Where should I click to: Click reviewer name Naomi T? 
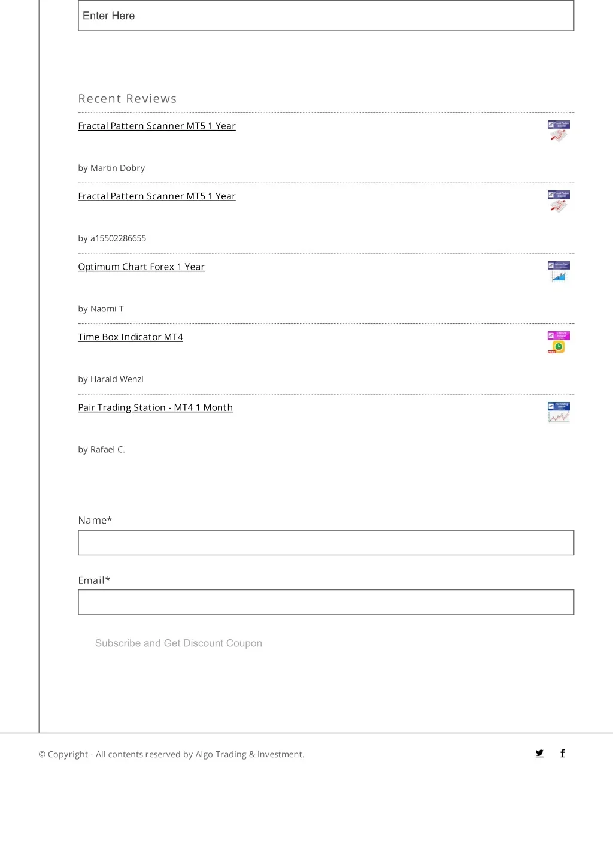pos(107,309)
